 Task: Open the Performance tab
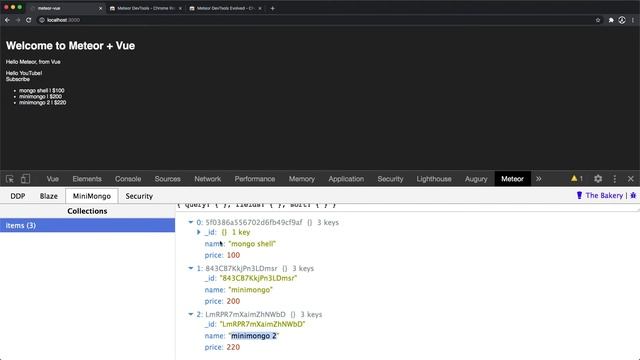pyautogui.click(x=255, y=179)
